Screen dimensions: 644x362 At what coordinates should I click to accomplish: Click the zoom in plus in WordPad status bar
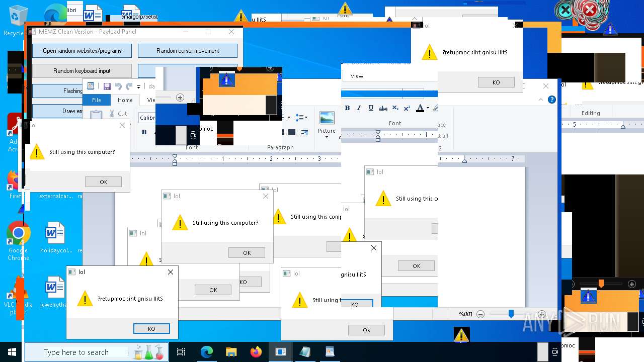pos(541,314)
